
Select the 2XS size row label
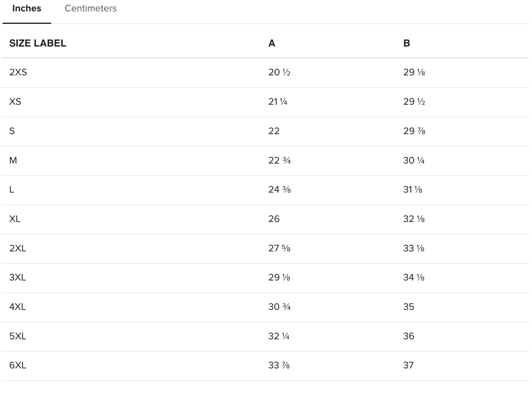click(x=18, y=72)
